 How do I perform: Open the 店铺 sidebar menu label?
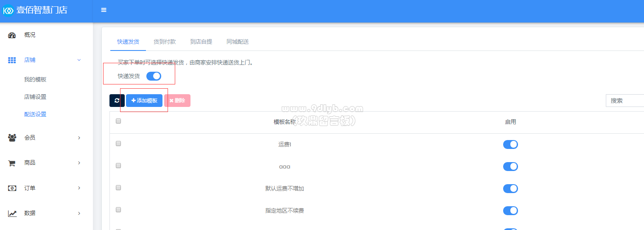click(x=30, y=60)
